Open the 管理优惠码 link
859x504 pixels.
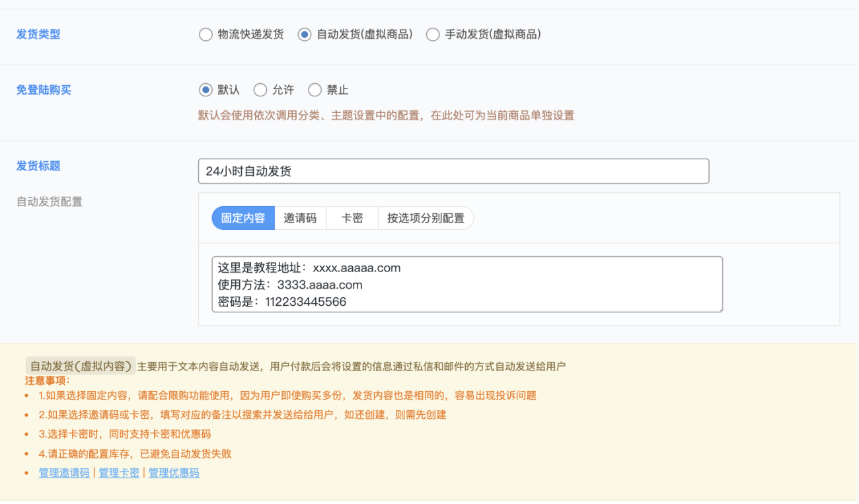point(174,473)
